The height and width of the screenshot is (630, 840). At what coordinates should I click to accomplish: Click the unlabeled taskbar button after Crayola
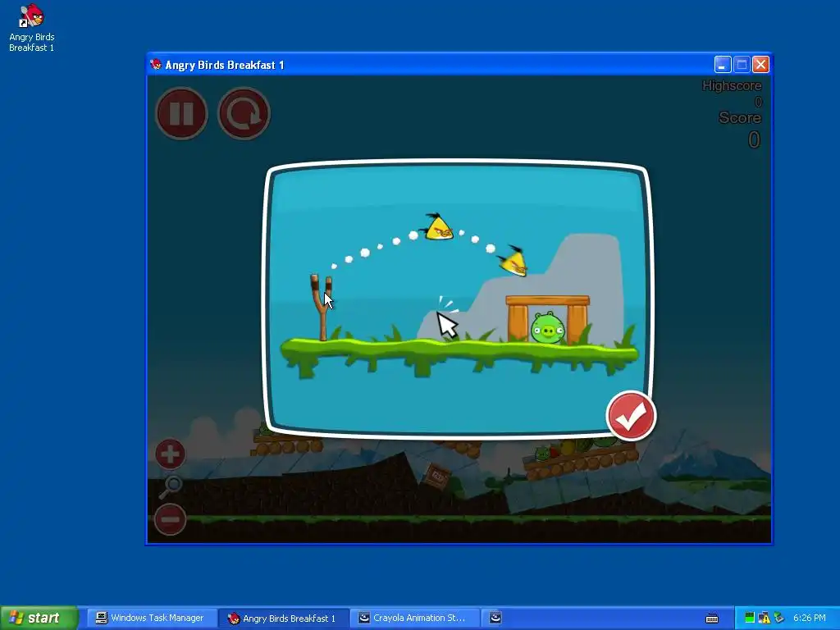495,618
